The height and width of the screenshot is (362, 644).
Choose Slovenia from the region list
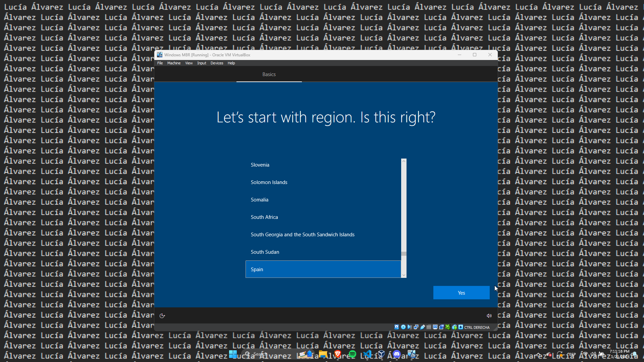coord(260,165)
